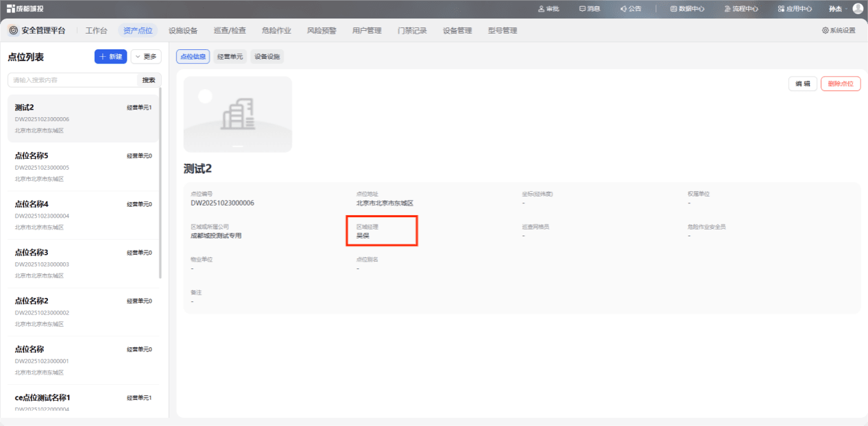Open the 审批 approval icon
The width and height of the screenshot is (868, 426).
tap(542, 9)
